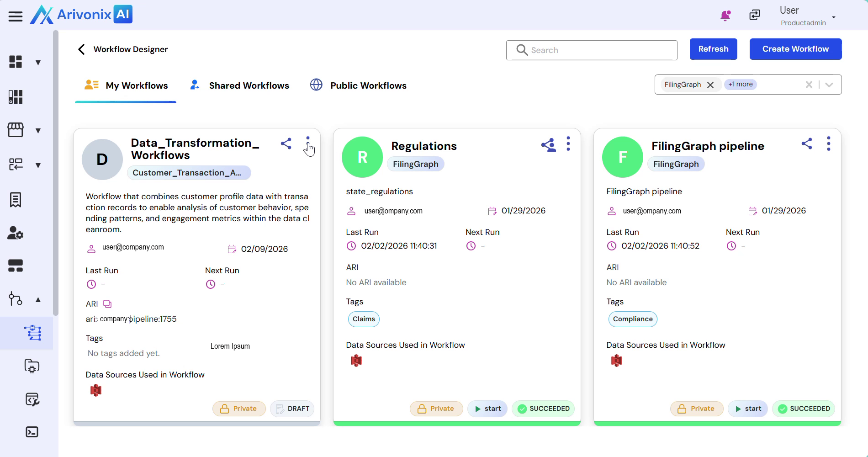Open the Regulations card three-dot menu

coord(568,144)
